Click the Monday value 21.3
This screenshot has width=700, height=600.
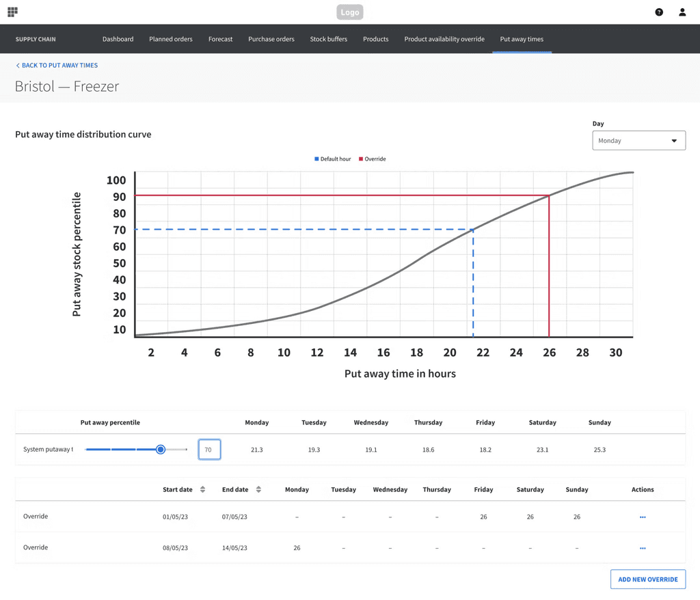pyautogui.click(x=257, y=450)
